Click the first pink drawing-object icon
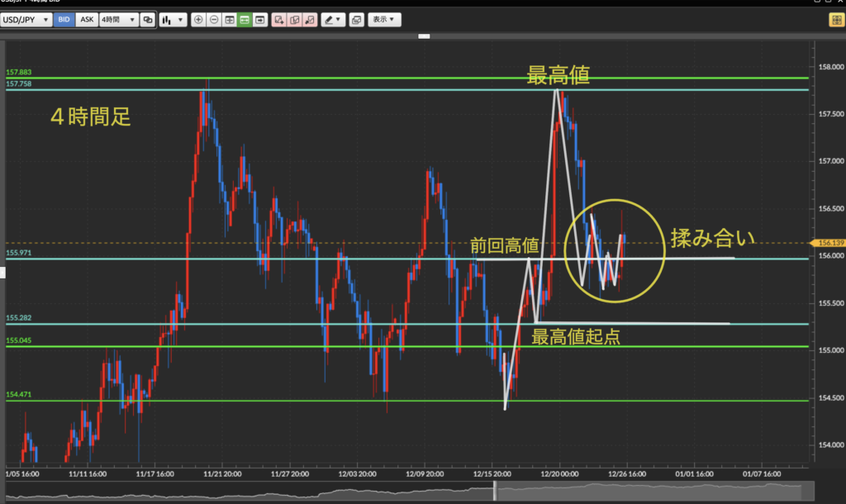This screenshot has height=504, width=846. click(278, 19)
